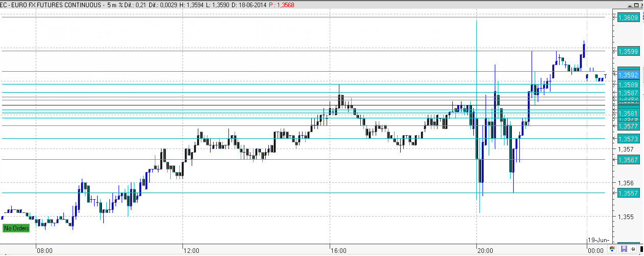Select the 1,3557 price level tag
Viewport: 644px width, 256px height.
(x=628, y=193)
